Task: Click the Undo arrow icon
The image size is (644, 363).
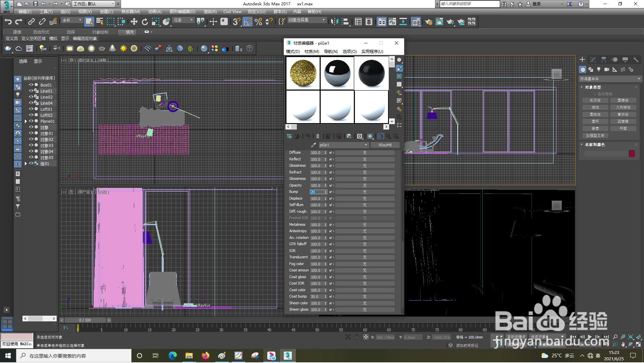Action: tap(8, 22)
